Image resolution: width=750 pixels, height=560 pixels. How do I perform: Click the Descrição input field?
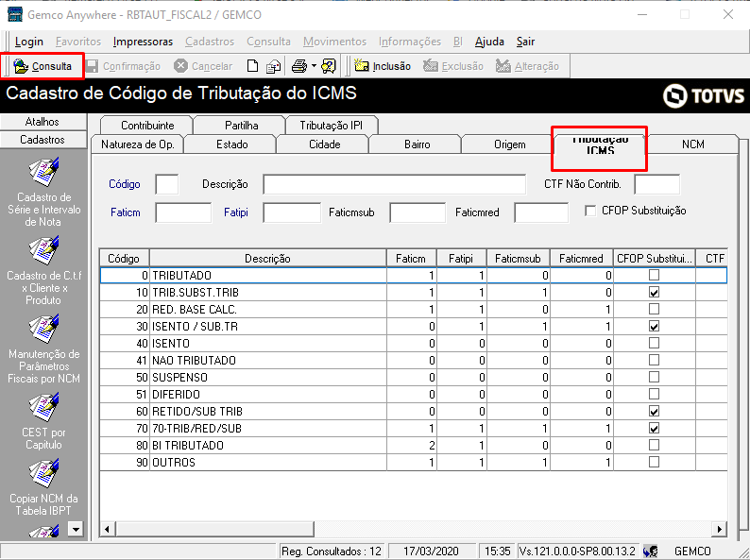point(394,184)
